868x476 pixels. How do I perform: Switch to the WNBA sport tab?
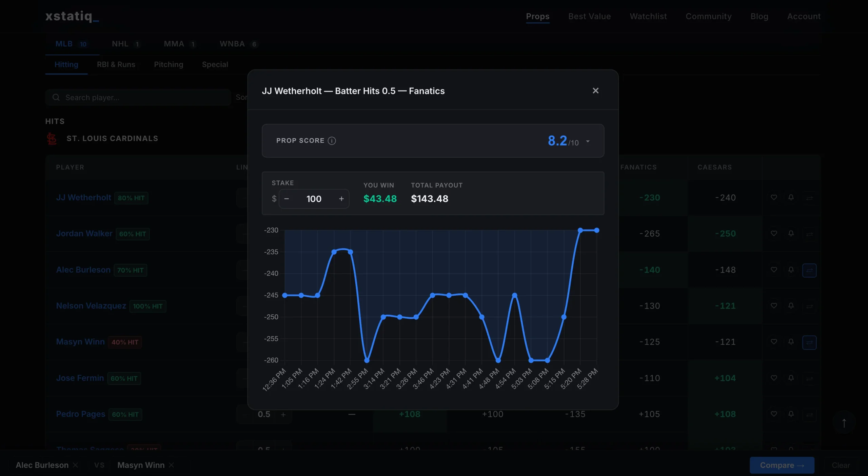click(x=239, y=44)
